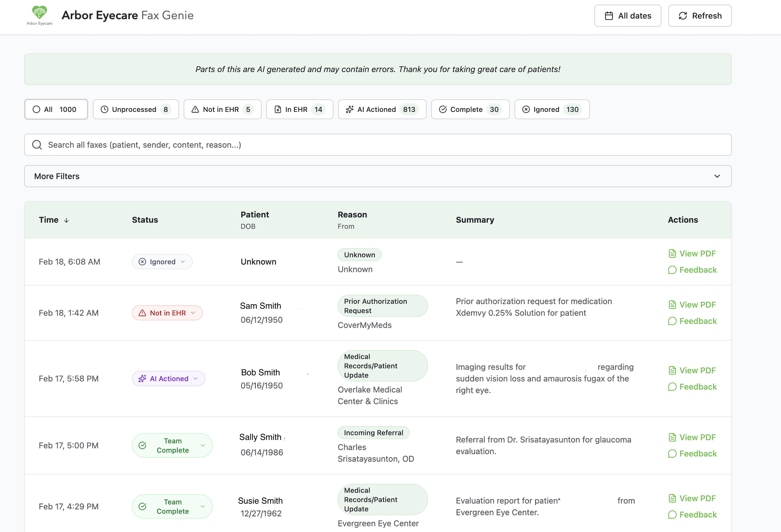Select the In EHR filter
Image resolution: width=781 pixels, height=532 pixels.
pyautogui.click(x=300, y=109)
